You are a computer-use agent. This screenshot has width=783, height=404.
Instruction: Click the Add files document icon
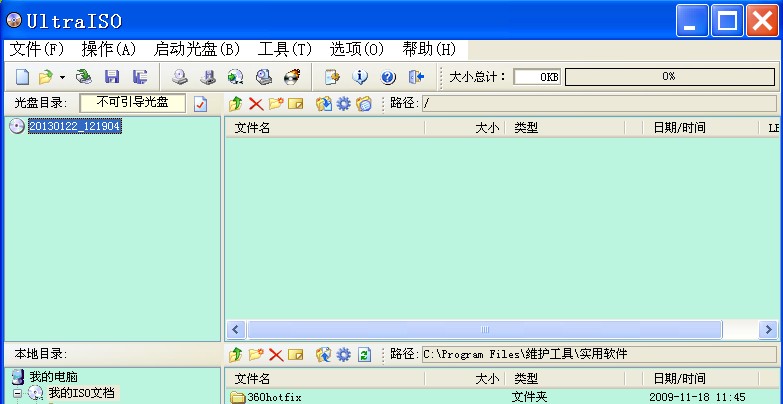click(332, 77)
